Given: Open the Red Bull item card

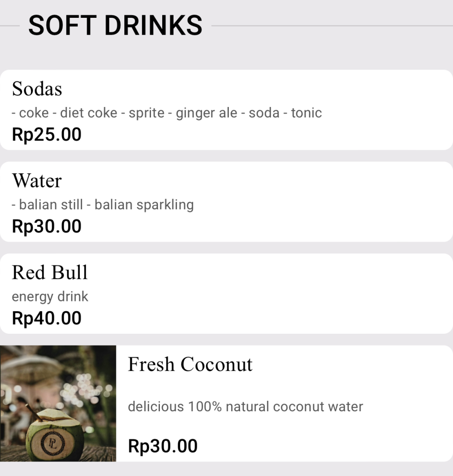Looking at the screenshot, I should (226, 293).
